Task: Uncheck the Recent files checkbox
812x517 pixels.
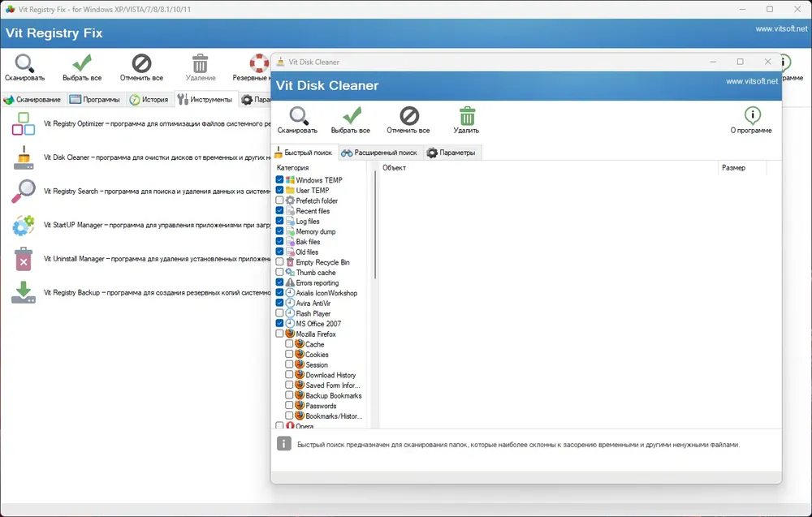Action: click(279, 211)
